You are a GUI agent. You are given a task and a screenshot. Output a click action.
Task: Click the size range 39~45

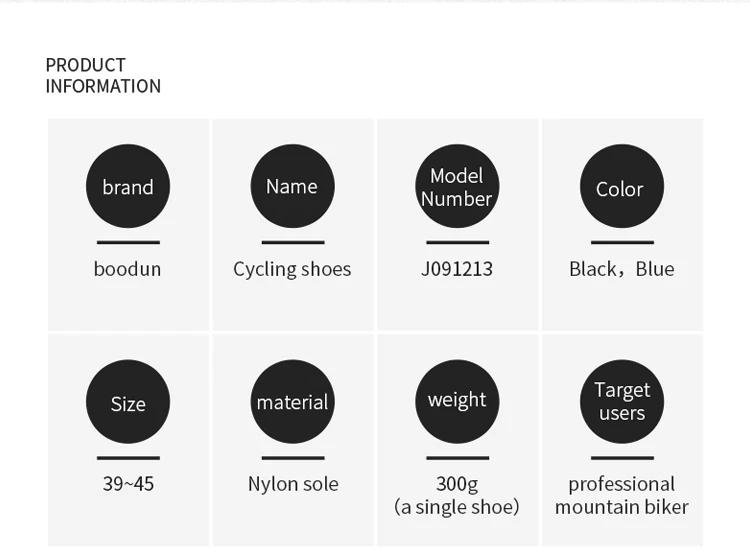128,484
